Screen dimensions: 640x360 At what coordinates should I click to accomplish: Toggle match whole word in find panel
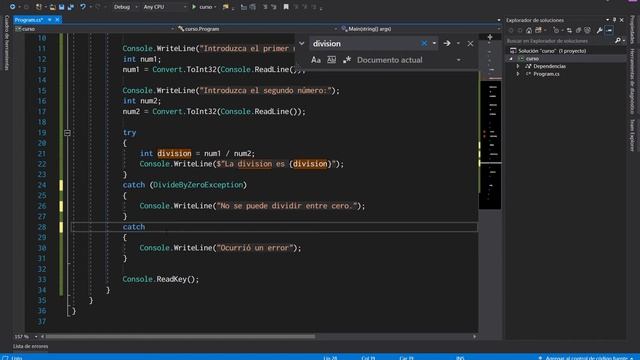point(331,60)
